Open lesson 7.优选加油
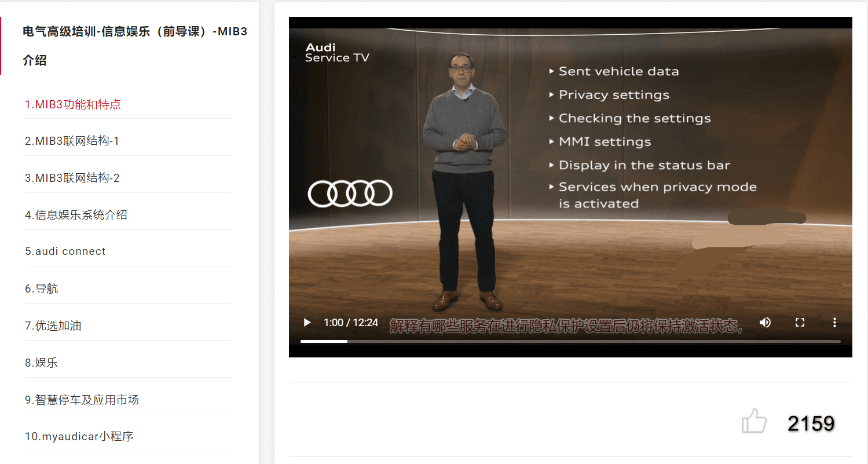The height and width of the screenshot is (464, 868). 53,326
